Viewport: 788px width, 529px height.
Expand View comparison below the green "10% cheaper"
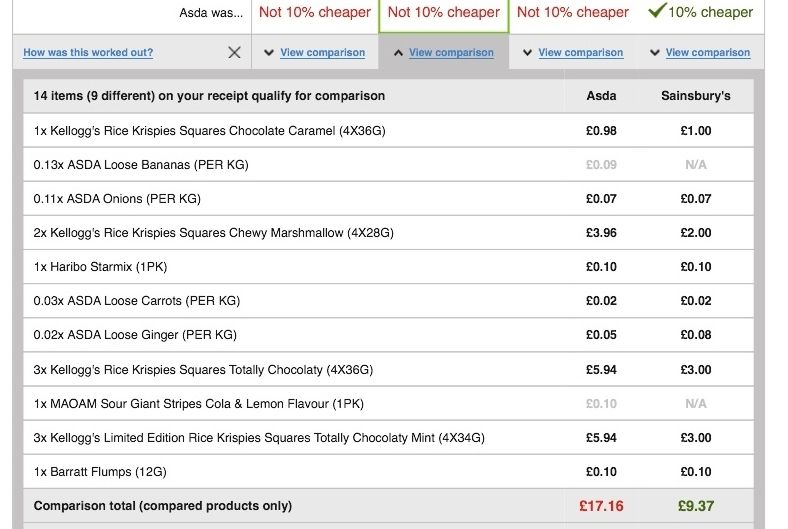pos(700,53)
